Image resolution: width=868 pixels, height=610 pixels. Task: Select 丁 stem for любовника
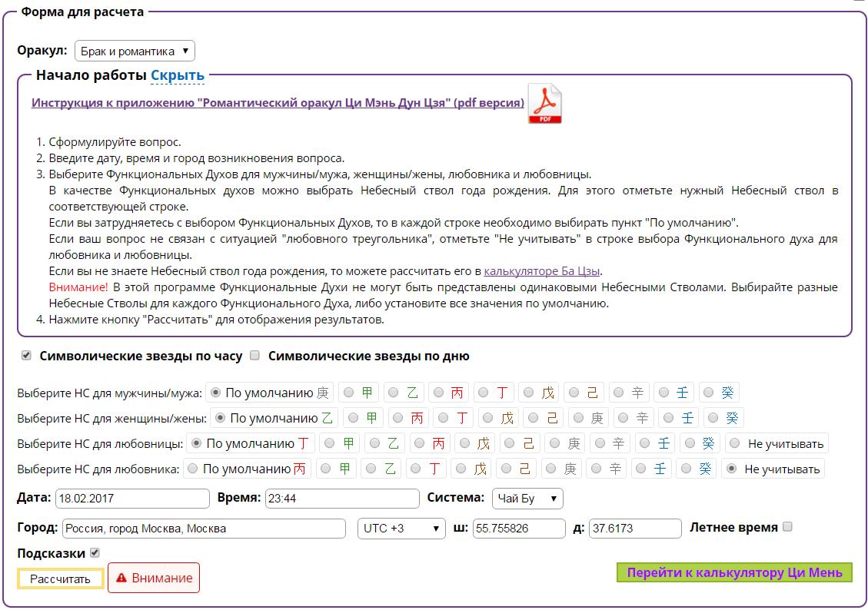pos(416,469)
